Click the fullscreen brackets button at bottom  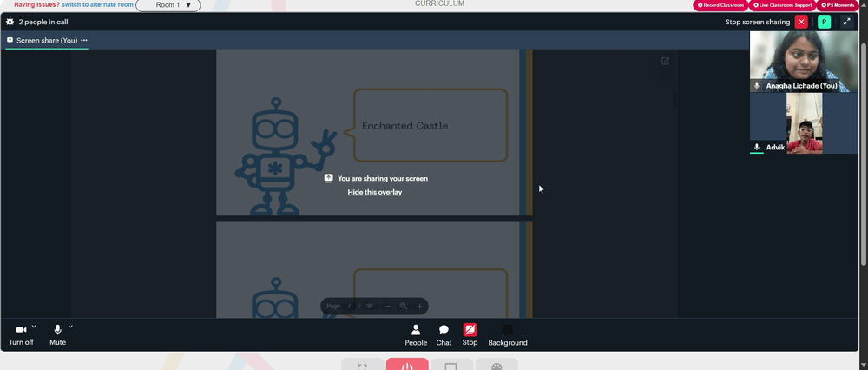363,365
